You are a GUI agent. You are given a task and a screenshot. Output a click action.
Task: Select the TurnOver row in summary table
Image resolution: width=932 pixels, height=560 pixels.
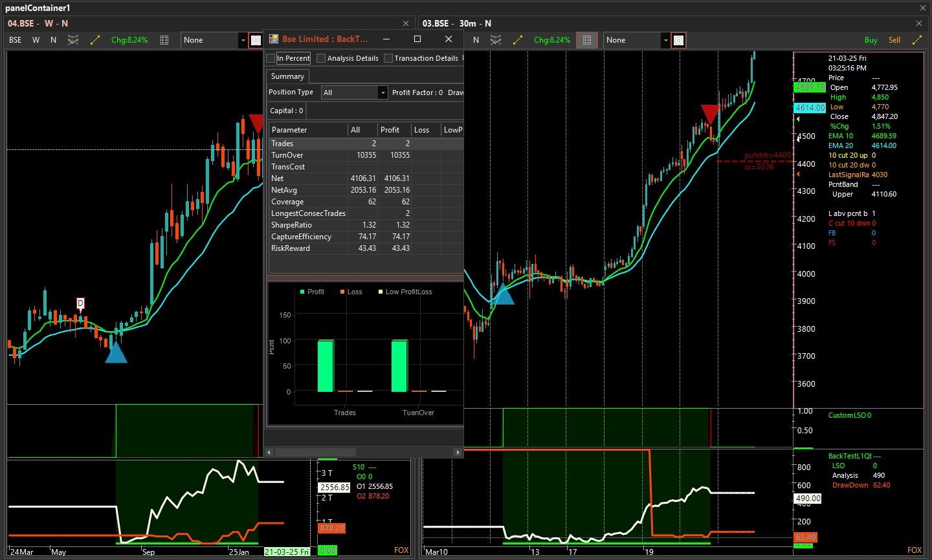[366, 155]
